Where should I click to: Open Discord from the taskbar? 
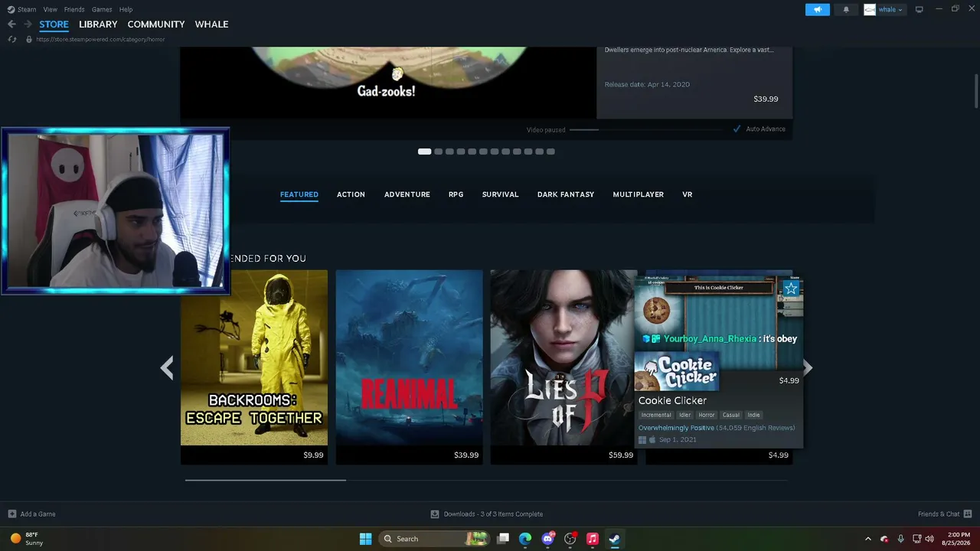tap(547, 539)
